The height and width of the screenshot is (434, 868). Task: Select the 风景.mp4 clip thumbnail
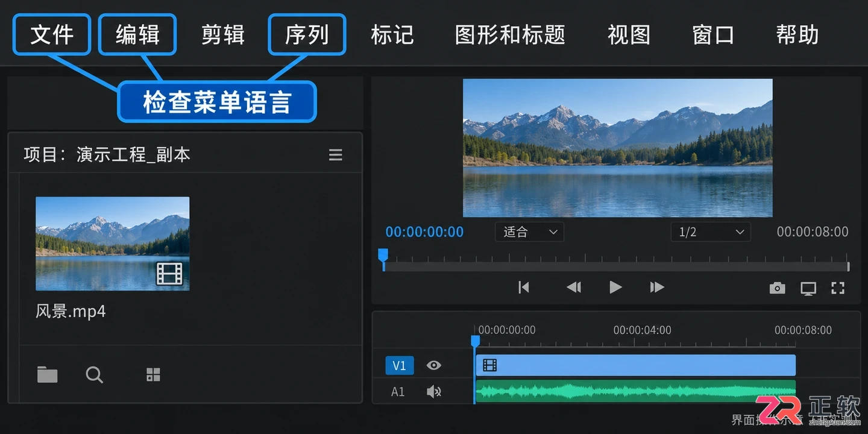[x=113, y=244]
